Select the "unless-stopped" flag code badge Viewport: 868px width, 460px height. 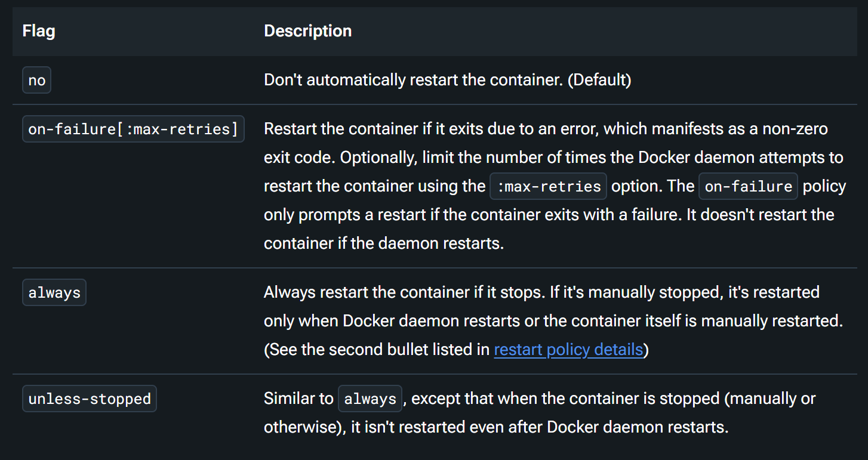pyautogui.click(x=90, y=399)
